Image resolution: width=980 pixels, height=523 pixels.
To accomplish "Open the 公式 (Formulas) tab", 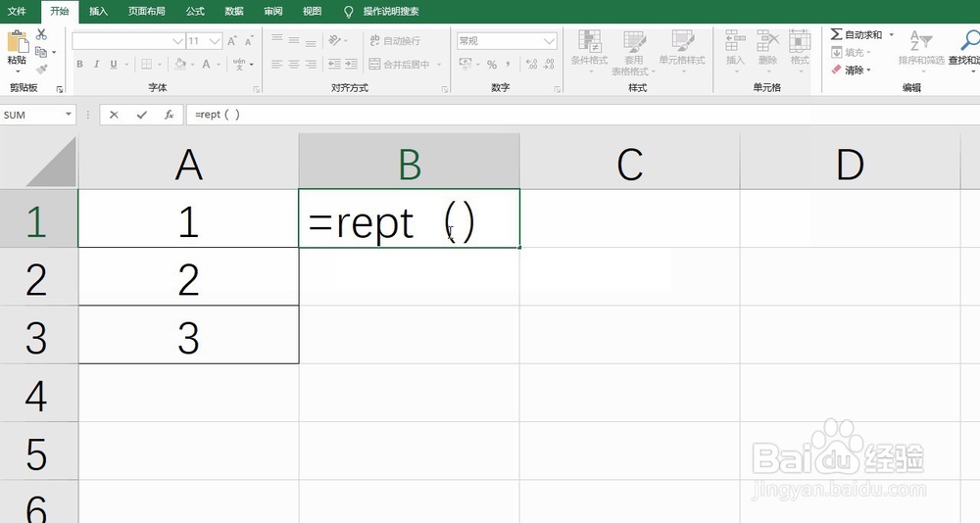I will point(195,12).
